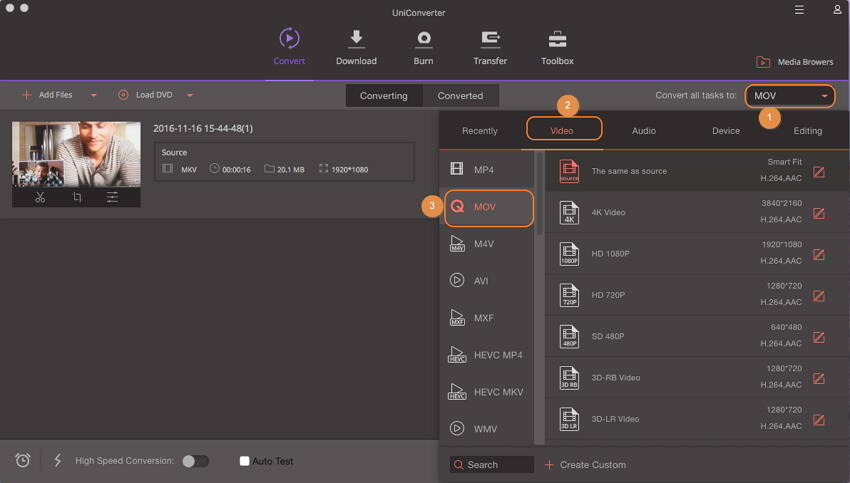Click the file name 2016-11-16 15-44-48(1)
This screenshot has height=483, width=850.
[203, 128]
